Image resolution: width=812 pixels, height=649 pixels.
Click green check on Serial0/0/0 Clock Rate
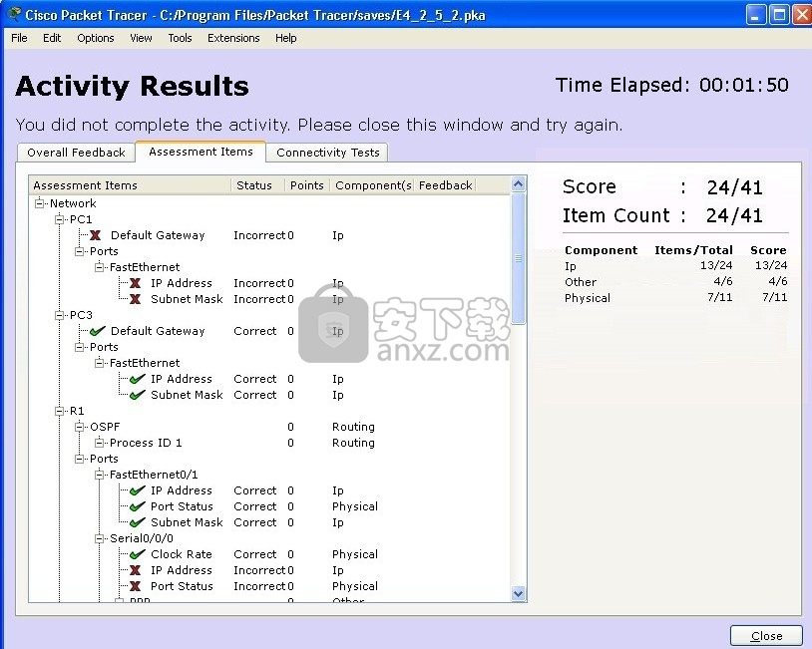click(137, 554)
